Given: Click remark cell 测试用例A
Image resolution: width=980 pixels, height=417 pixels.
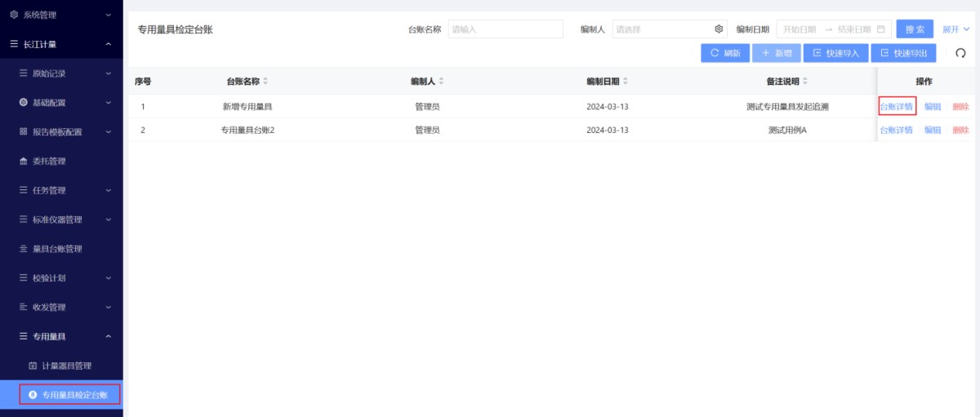Looking at the screenshot, I should tap(787, 131).
